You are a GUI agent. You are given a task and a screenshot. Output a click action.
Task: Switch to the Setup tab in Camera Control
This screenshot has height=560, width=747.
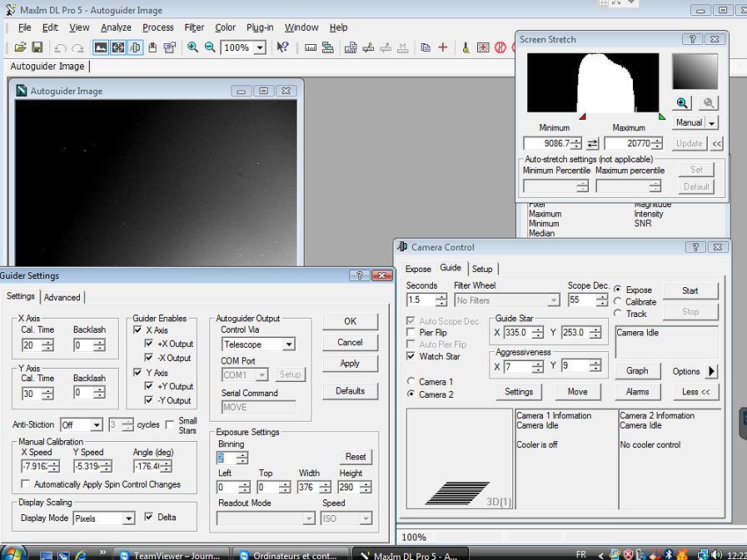click(482, 269)
